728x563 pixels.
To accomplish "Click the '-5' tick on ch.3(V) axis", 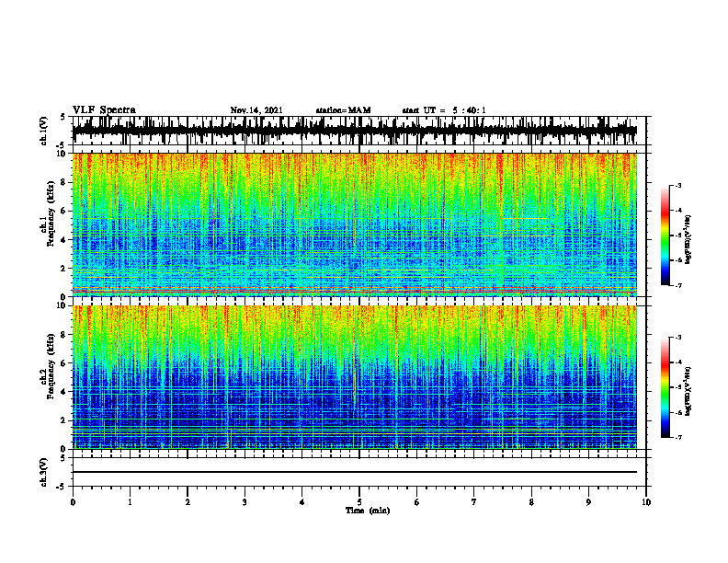I will [x=63, y=487].
